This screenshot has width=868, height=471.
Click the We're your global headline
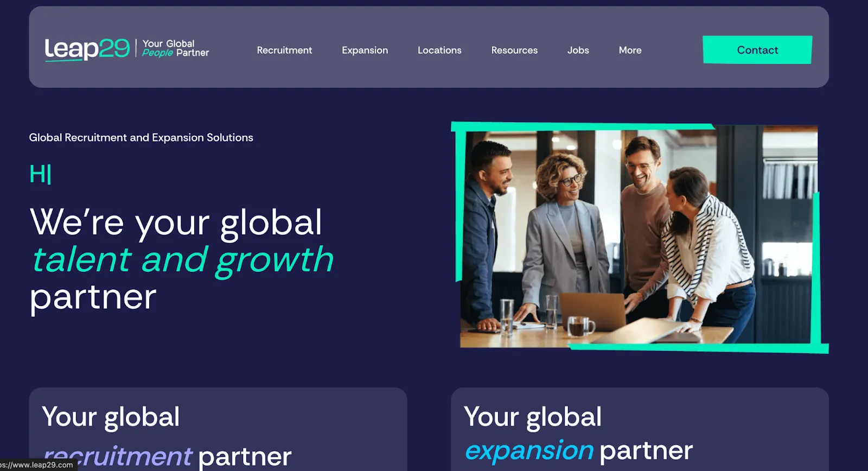tap(176, 222)
